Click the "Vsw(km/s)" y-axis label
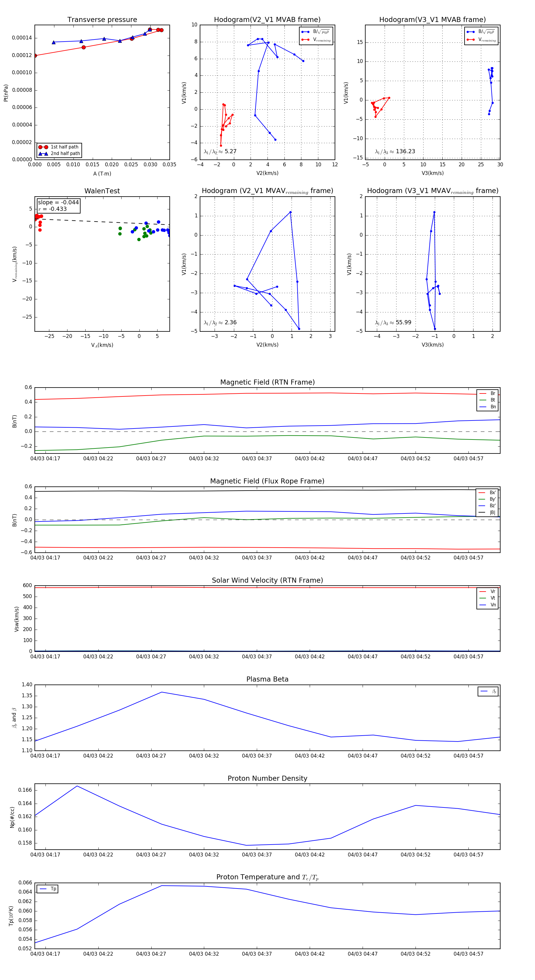Screen dimensions: 535x980 16,619
